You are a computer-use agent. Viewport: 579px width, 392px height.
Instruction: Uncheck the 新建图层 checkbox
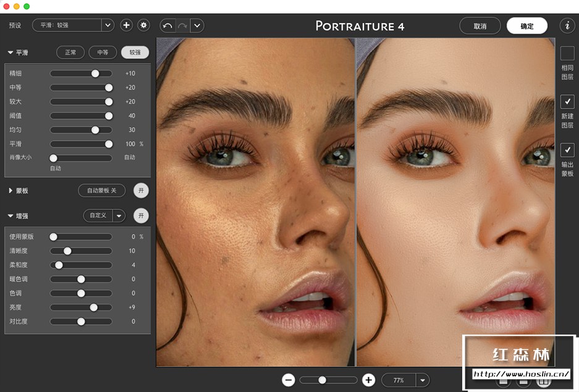567,101
